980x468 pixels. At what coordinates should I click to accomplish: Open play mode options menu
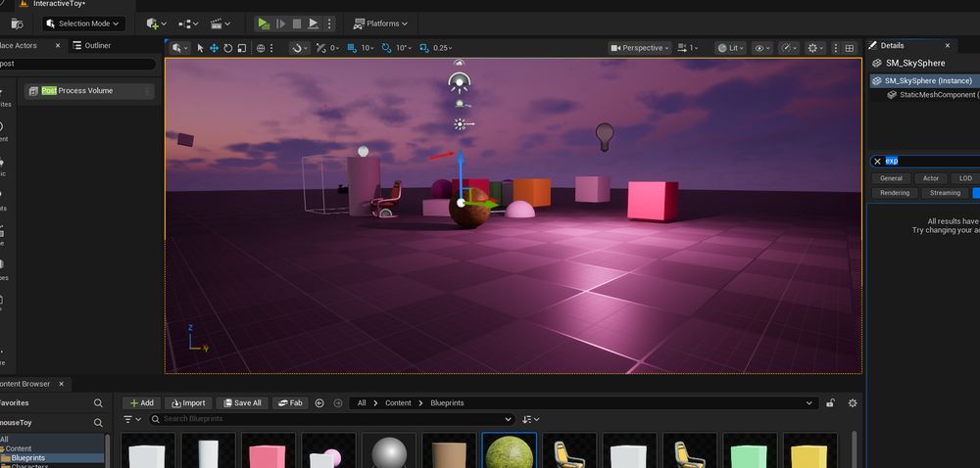point(329,23)
